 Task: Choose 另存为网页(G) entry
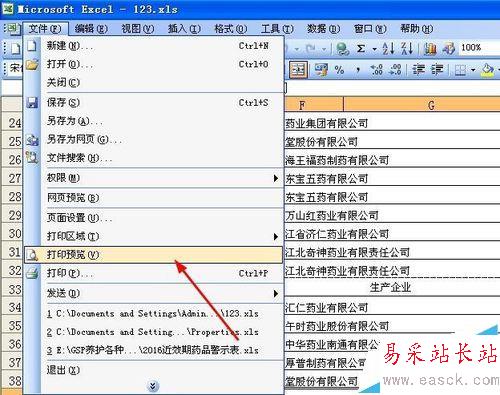153,139
